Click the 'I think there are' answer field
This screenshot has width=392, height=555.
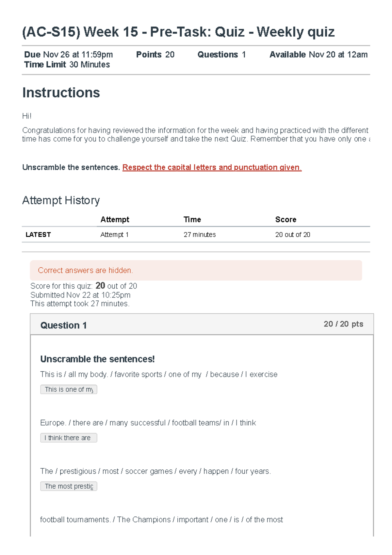tap(68, 438)
